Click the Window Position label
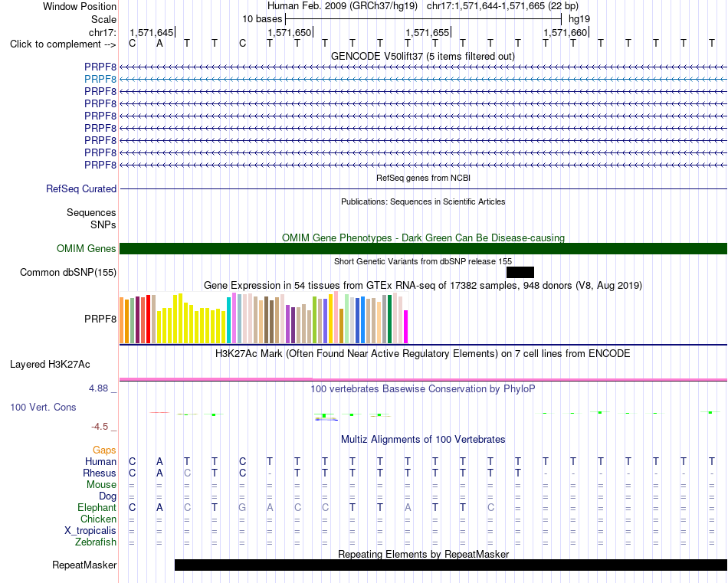 (x=80, y=6)
